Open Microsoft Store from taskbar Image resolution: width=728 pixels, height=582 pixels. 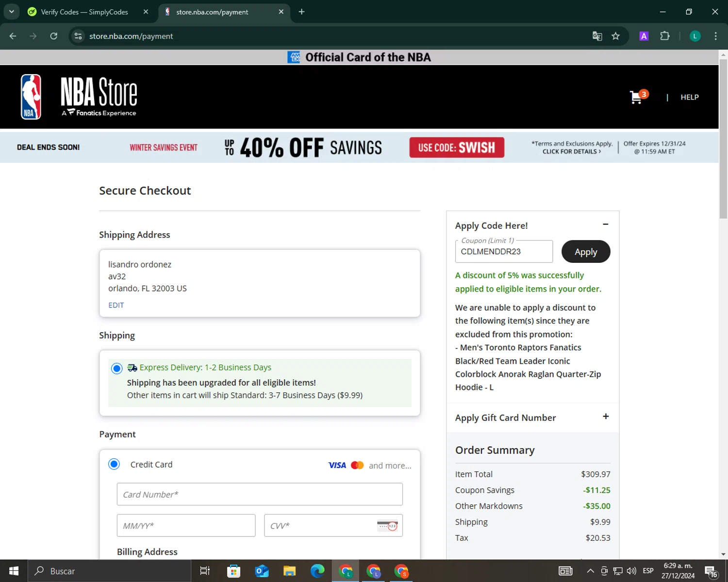234,571
